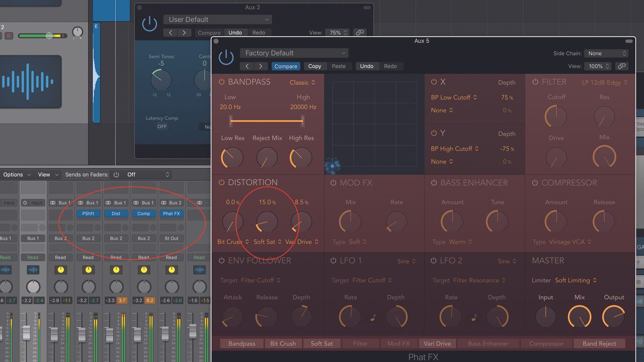
Task: Disable the COMPRESSOR section power
Action: 534,183
